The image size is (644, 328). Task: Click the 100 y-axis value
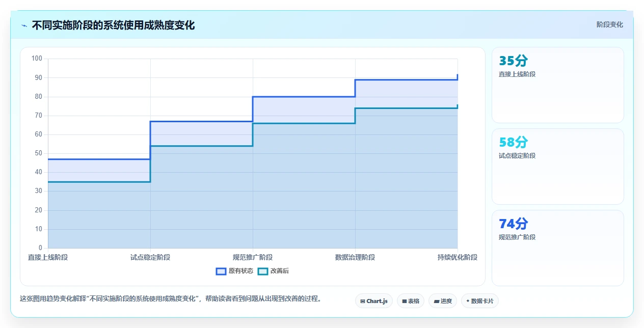tap(37, 59)
